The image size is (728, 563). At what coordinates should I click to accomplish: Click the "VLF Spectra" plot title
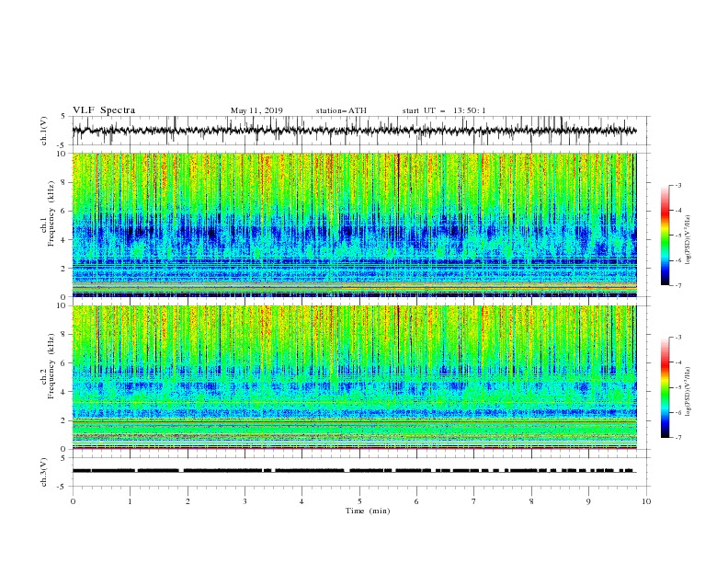click(104, 110)
